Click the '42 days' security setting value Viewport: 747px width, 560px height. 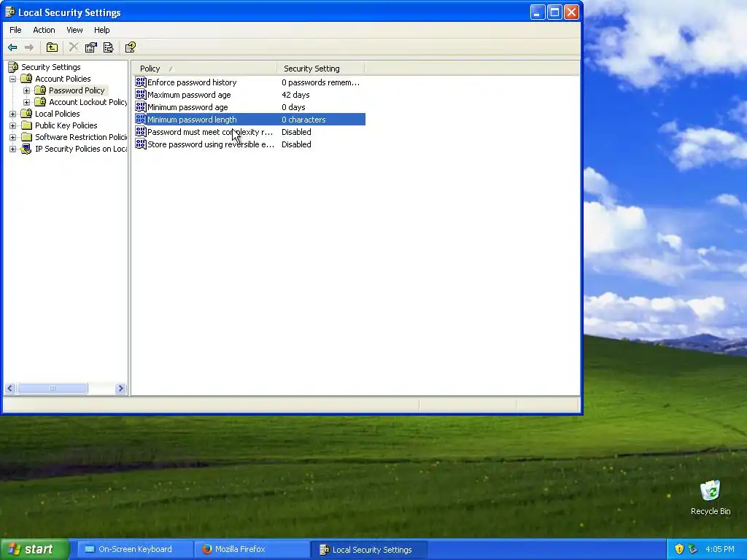[x=295, y=95]
